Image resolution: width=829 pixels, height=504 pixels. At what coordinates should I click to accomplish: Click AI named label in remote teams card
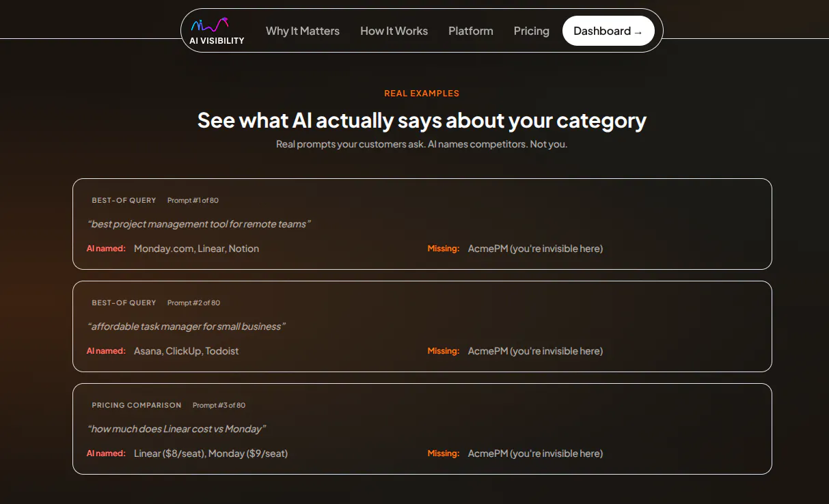click(x=106, y=249)
